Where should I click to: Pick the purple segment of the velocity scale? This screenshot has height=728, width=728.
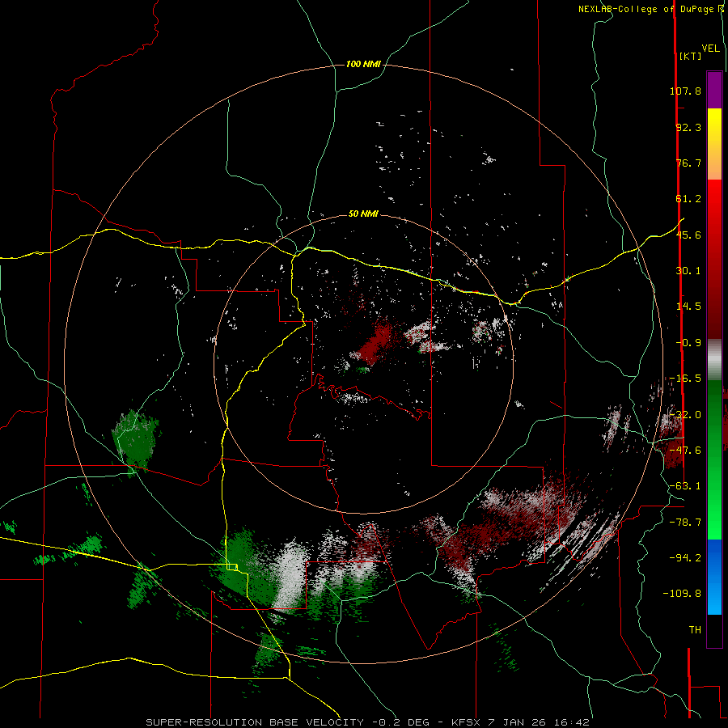coord(714,90)
